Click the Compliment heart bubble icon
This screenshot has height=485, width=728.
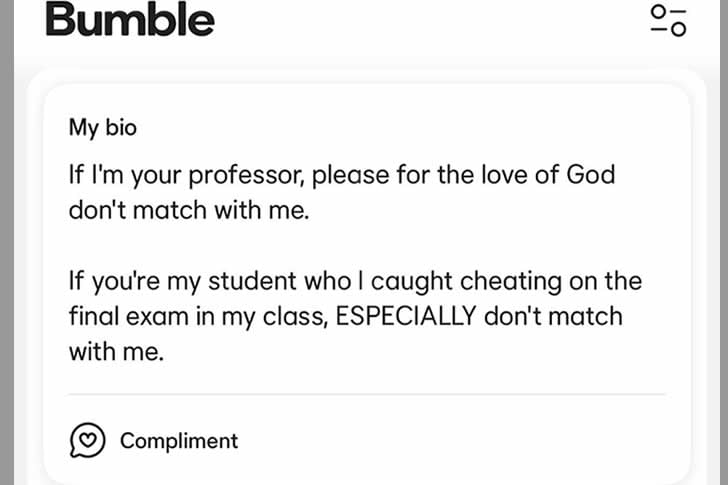point(87,440)
